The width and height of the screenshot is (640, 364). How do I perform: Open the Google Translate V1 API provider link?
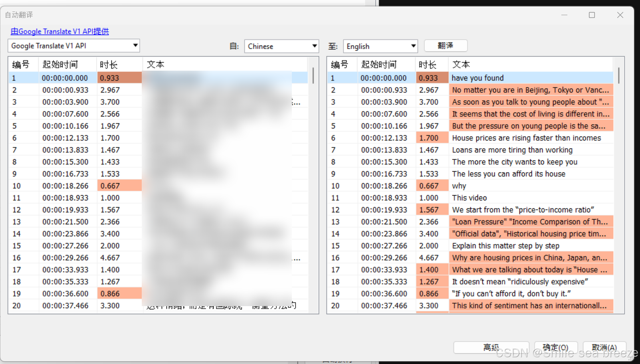point(59,31)
